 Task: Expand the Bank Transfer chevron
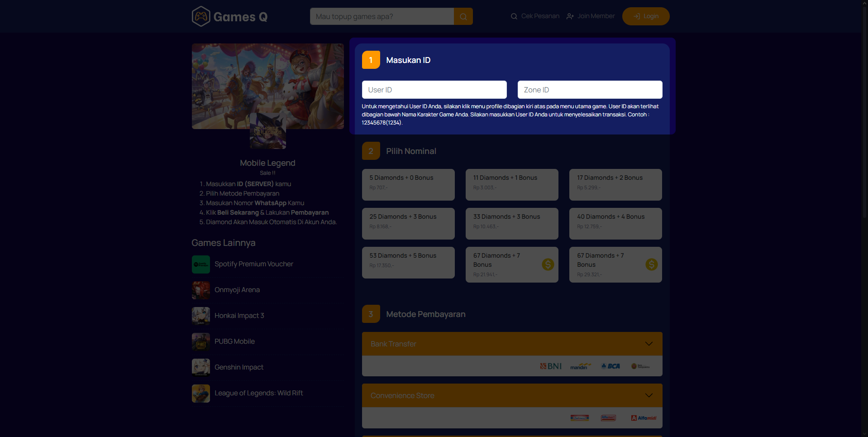click(x=649, y=344)
